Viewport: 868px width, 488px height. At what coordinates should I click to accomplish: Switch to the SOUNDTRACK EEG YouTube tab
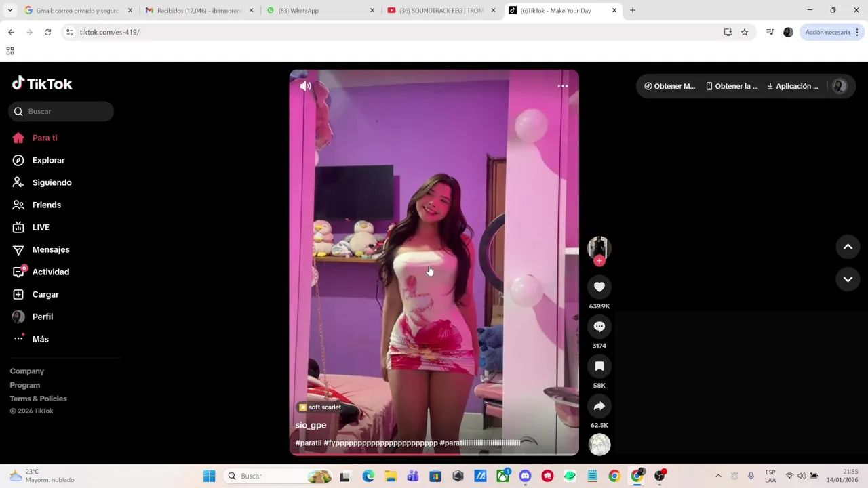tap(442, 10)
